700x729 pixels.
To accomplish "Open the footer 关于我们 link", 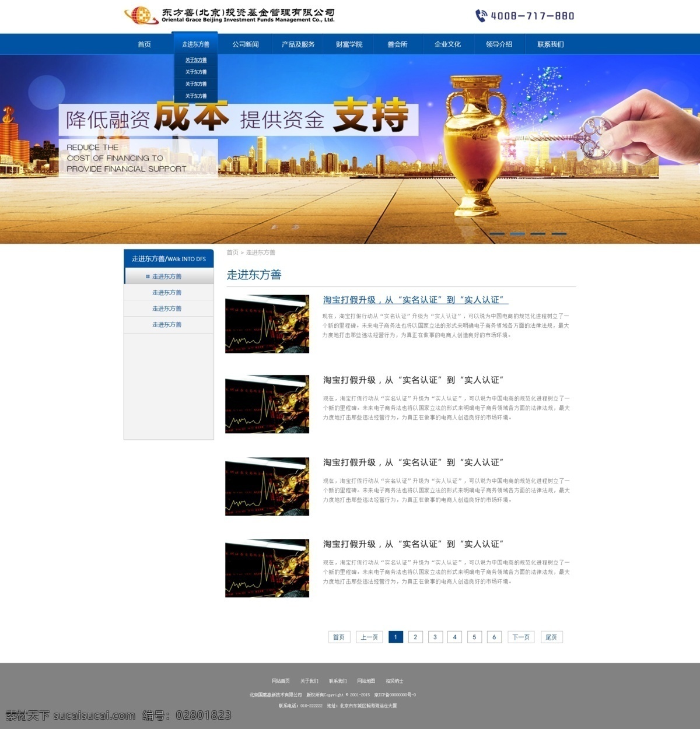I will pyautogui.click(x=309, y=681).
